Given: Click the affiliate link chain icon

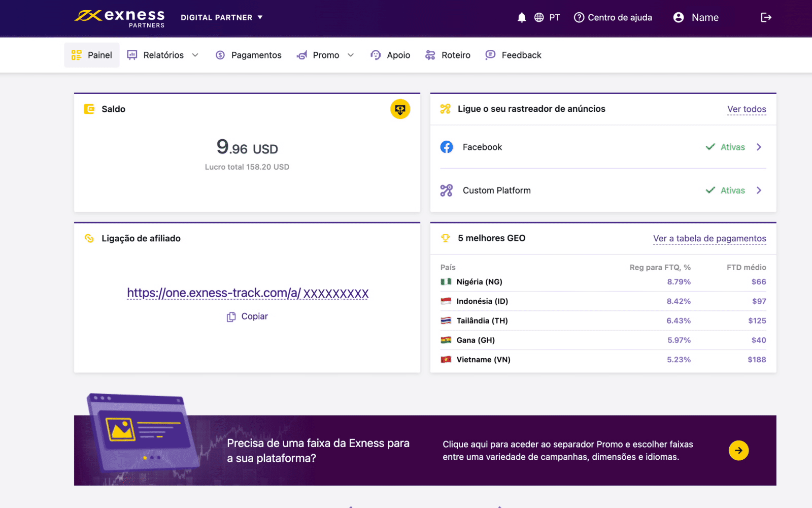Looking at the screenshot, I should click(x=89, y=238).
